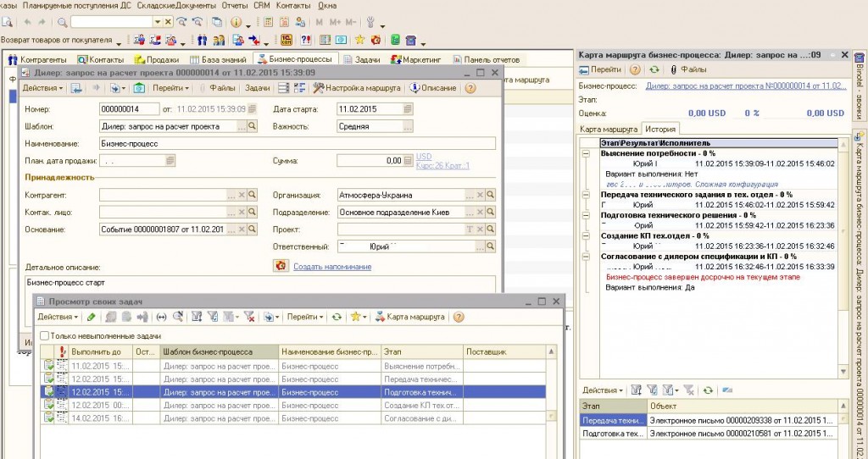
Task: Open the Окна menu
Action: pos(327,6)
